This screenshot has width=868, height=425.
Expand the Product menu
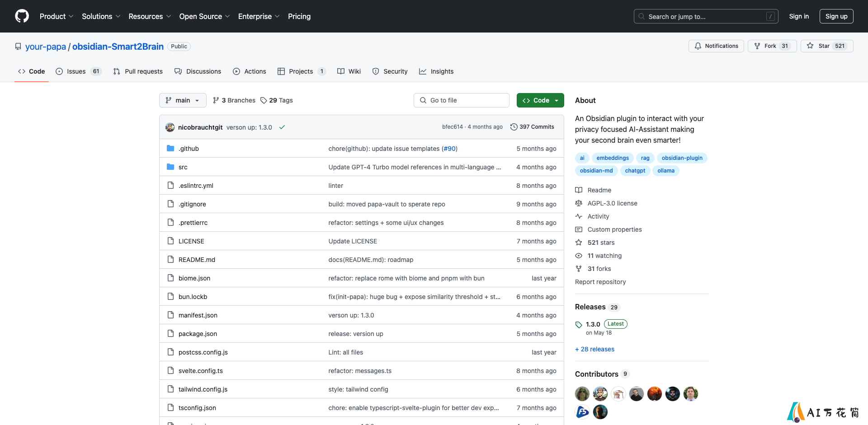(x=57, y=16)
